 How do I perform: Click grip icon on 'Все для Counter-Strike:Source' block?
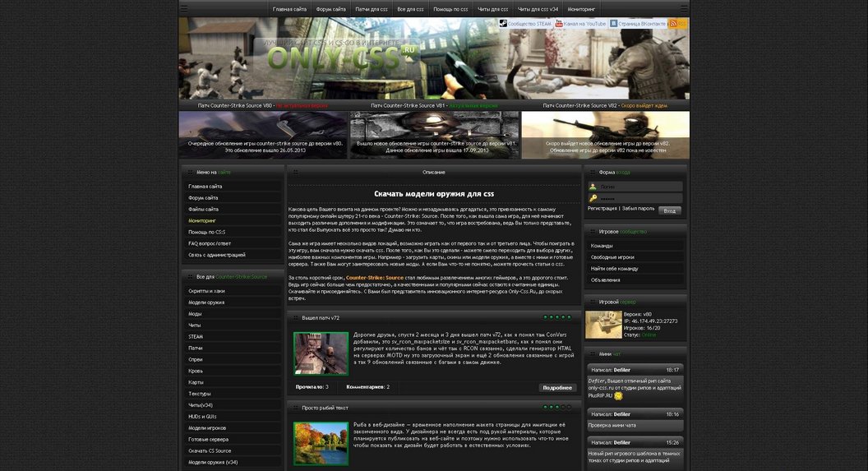coord(191,276)
